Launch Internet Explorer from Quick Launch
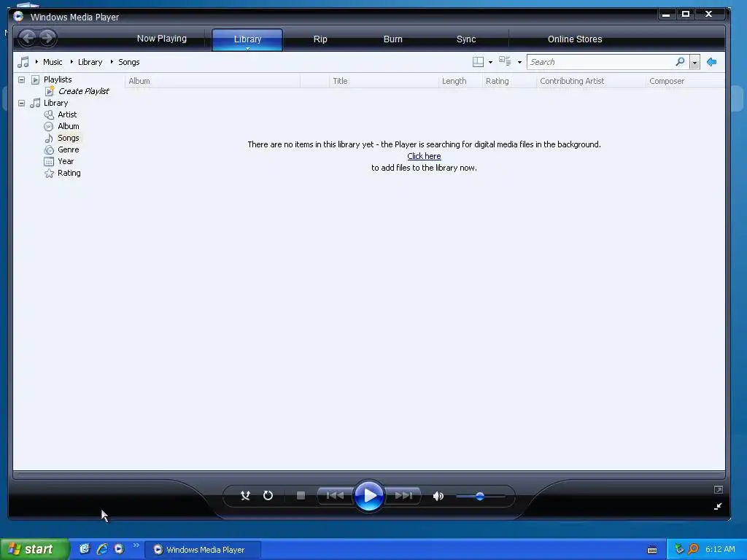 point(102,549)
